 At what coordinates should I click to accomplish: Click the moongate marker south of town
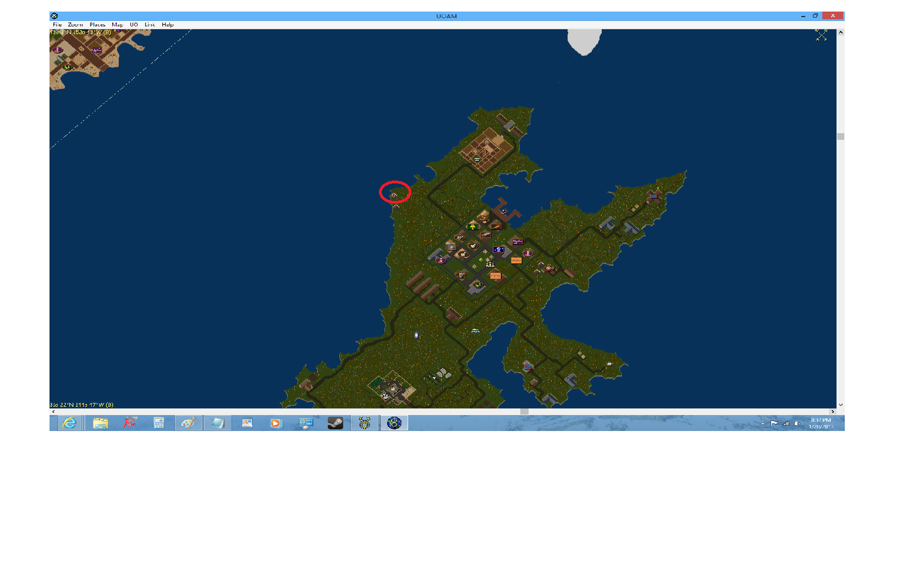coord(416,335)
